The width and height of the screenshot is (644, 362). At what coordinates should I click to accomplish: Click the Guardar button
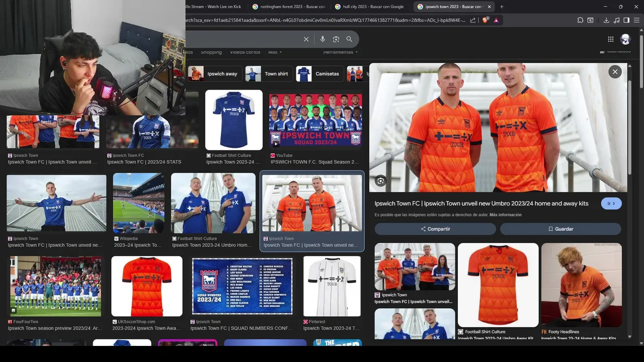pyautogui.click(x=560, y=229)
